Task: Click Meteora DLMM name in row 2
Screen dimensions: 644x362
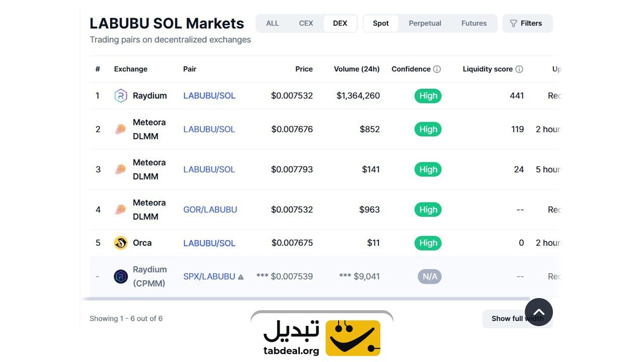Action: click(149, 129)
